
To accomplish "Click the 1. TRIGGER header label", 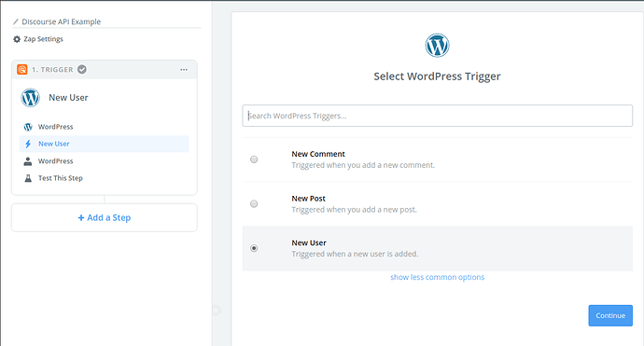I will click(52, 70).
